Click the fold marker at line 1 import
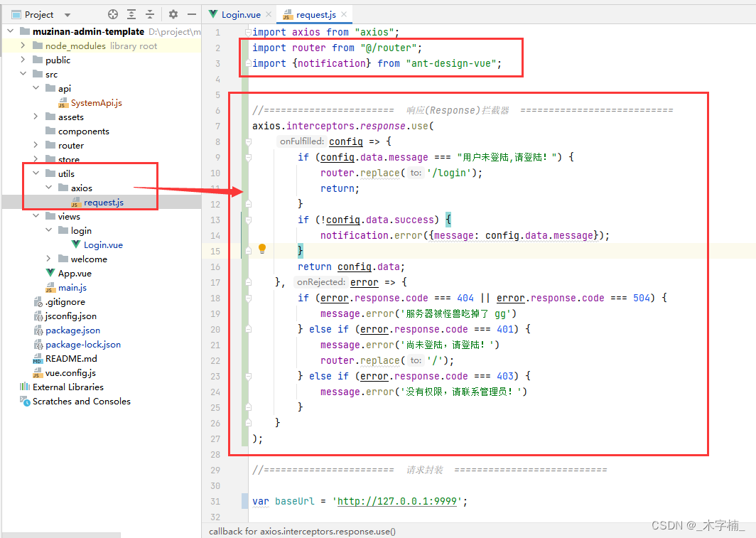This screenshot has width=756, height=538. [248, 32]
